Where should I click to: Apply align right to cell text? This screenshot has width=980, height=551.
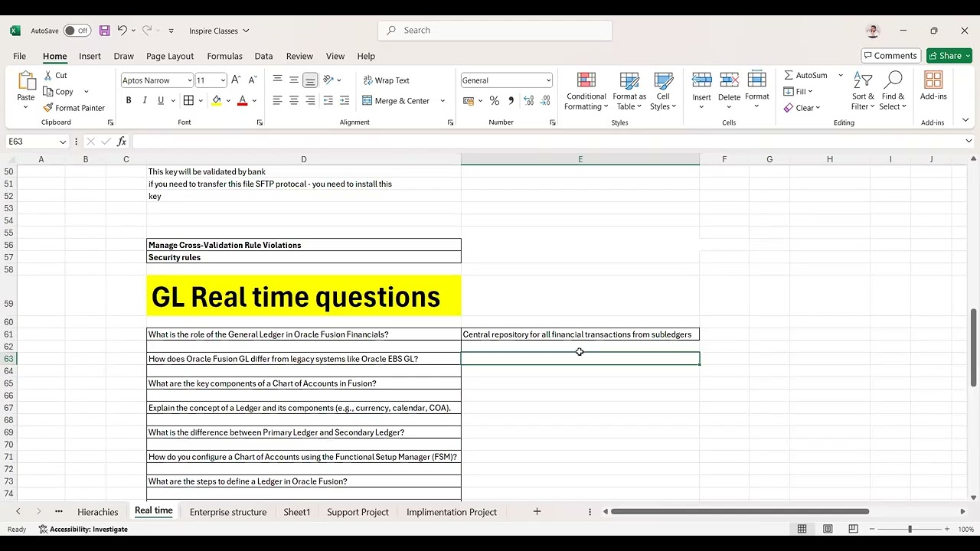pyautogui.click(x=310, y=100)
